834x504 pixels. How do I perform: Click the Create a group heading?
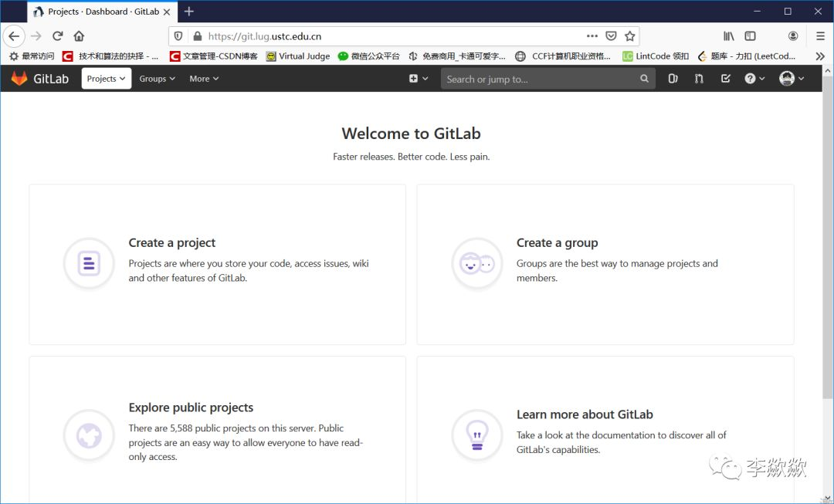point(557,243)
